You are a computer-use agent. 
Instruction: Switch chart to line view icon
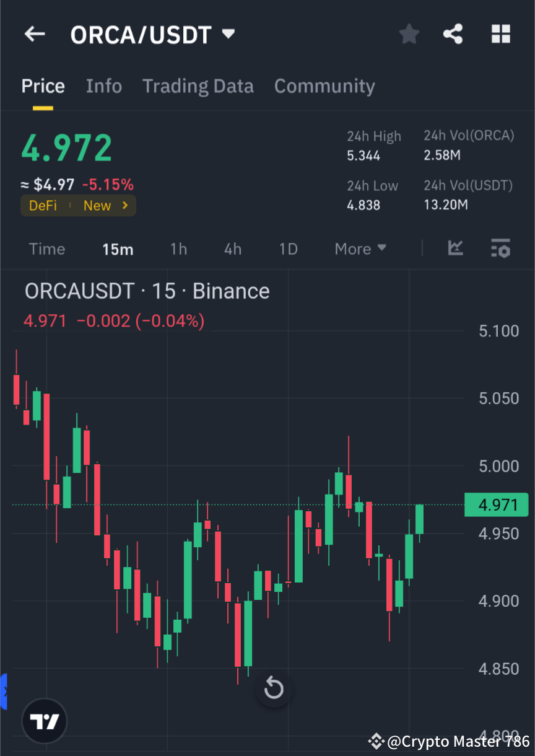pyautogui.click(x=456, y=248)
